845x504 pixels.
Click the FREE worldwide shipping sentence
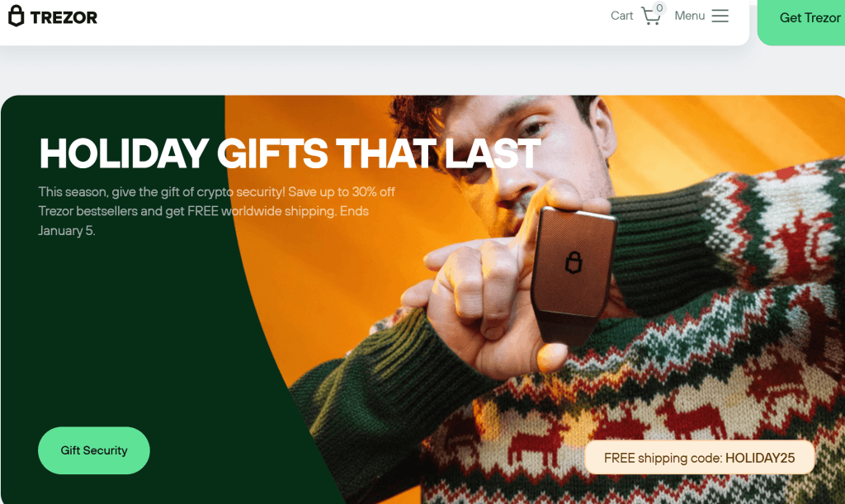pos(203,211)
